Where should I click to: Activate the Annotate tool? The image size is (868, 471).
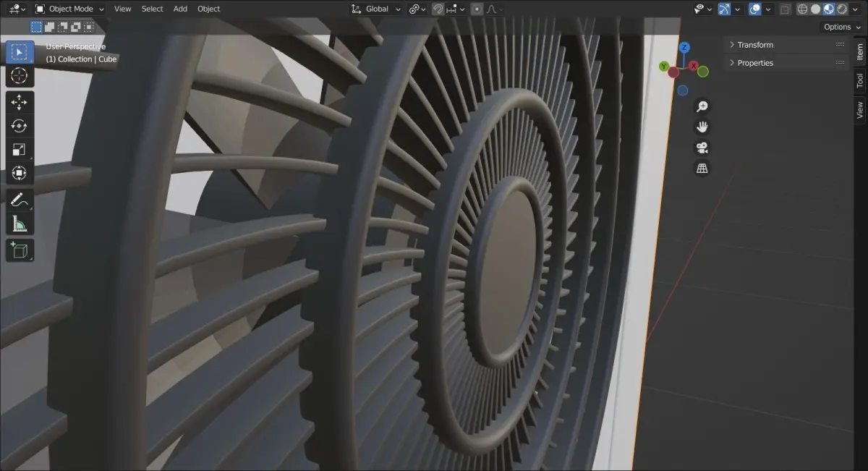pyautogui.click(x=20, y=200)
